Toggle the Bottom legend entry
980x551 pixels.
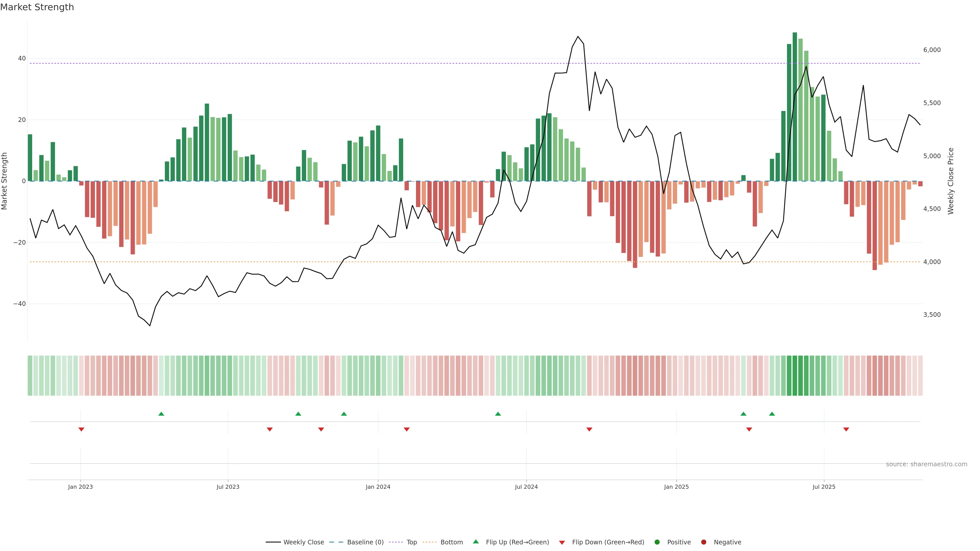coord(451,542)
